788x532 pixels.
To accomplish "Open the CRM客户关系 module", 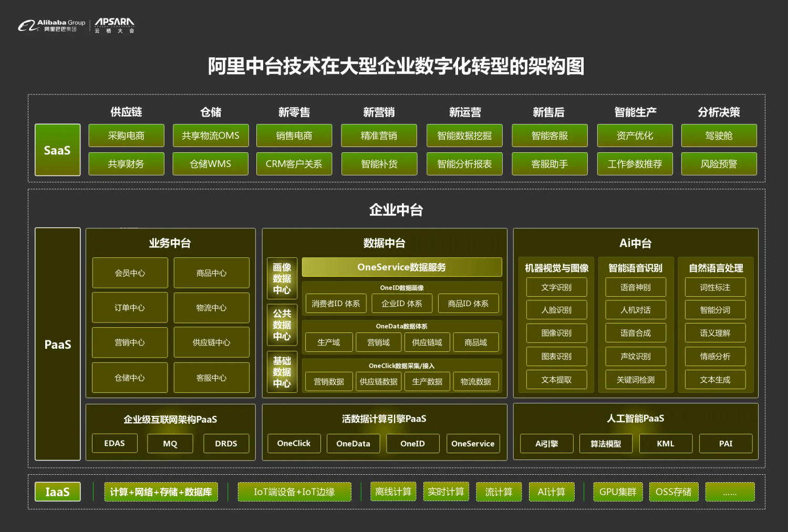I will click(x=294, y=164).
